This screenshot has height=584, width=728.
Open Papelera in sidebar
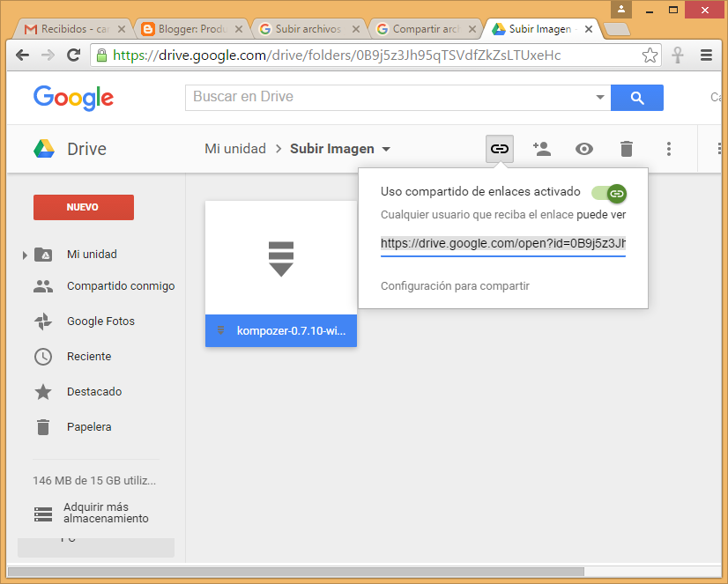[x=89, y=426]
